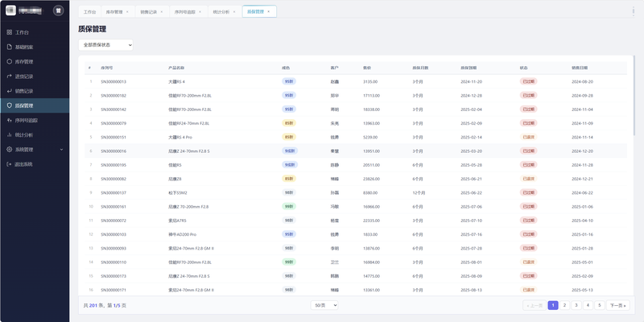Click the 退出系统 logout icon
Image resolution: width=644 pixels, height=322 pixels.
pos(10,164)
